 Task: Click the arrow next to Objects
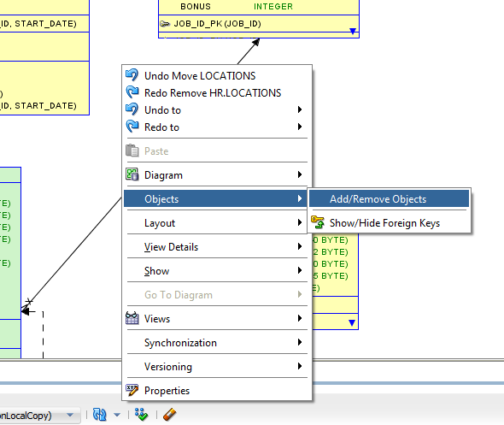[300, 198]
